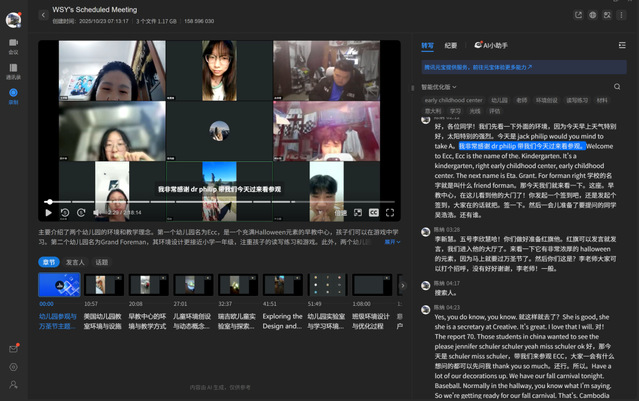
Task: Click the video progress bar
Action: pyautogui.click(x=220, y=202)
